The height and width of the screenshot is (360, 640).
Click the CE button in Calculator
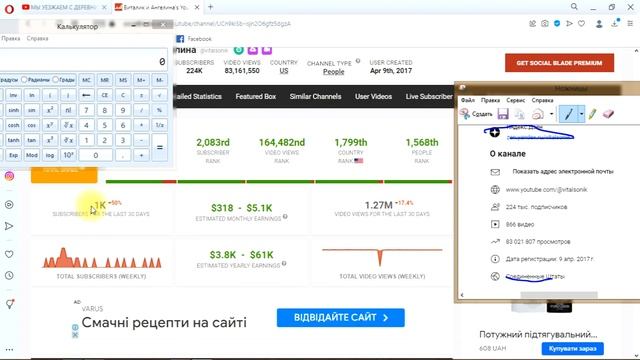pyautogui.click(x=104, y=95)
